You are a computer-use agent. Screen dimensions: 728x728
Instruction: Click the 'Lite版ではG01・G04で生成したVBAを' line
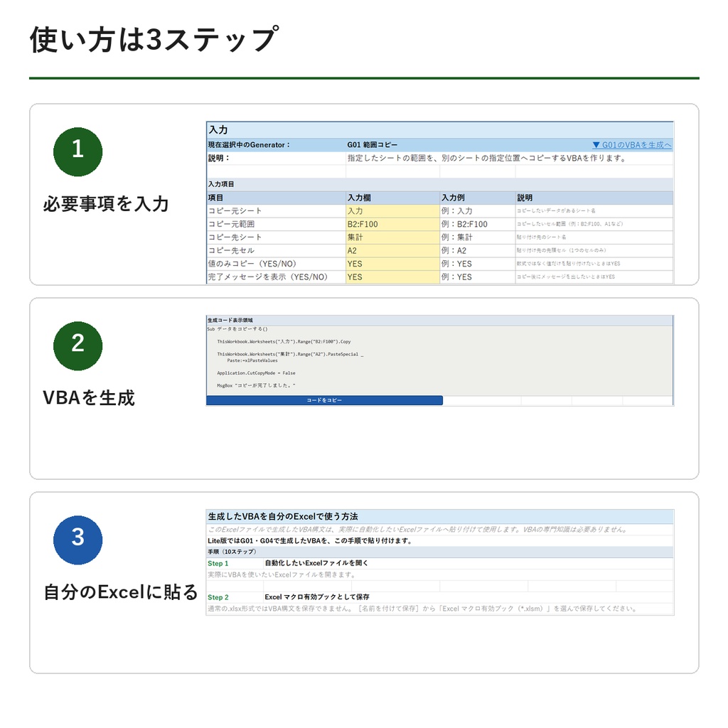click(310, 541)
